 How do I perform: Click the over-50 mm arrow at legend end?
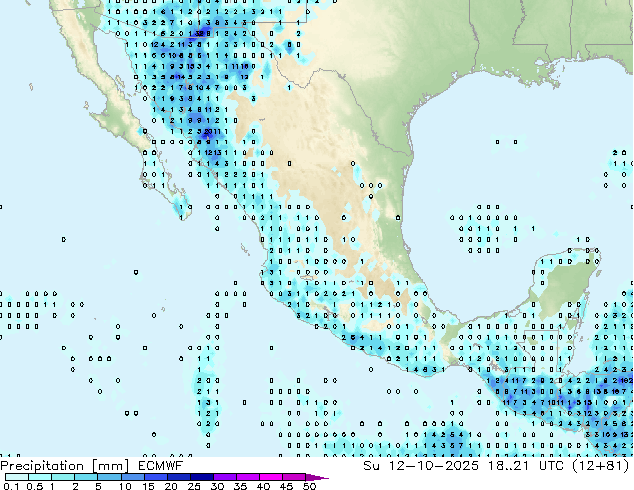(x=317, y=477)
